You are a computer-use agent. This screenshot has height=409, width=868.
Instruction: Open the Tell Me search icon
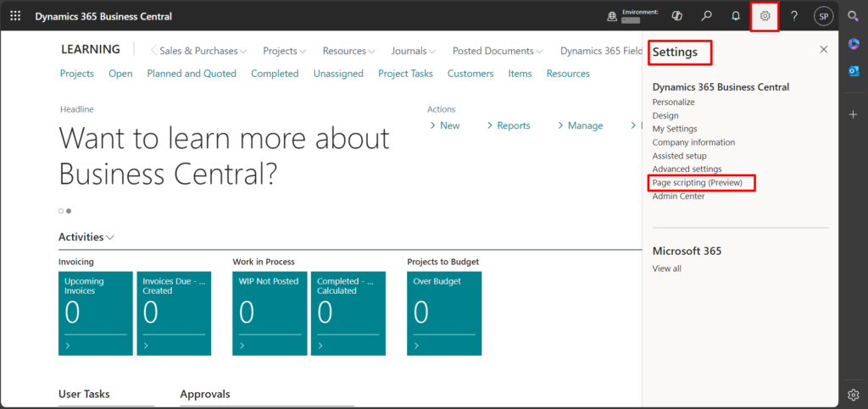coord(706,16)
